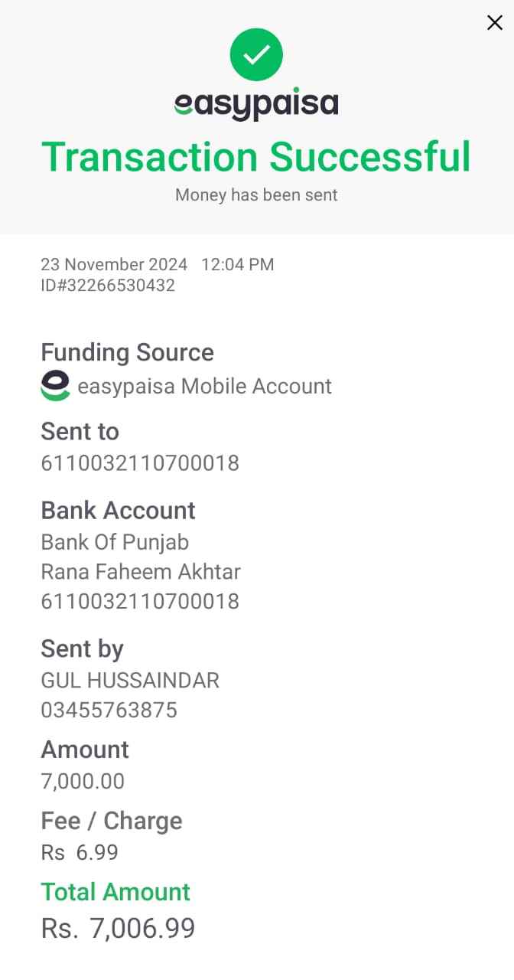Click the Funding Source label

point(127,352)
